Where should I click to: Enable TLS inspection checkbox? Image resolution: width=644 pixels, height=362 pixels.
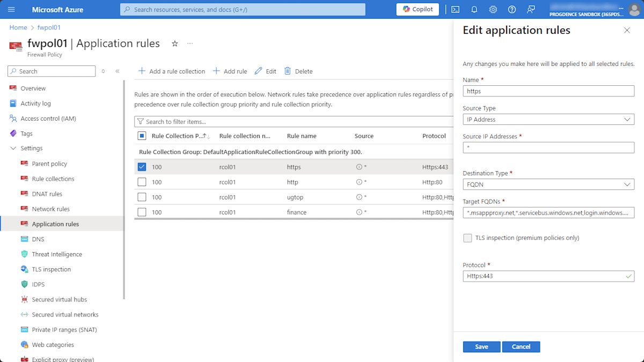click(467, 238)
